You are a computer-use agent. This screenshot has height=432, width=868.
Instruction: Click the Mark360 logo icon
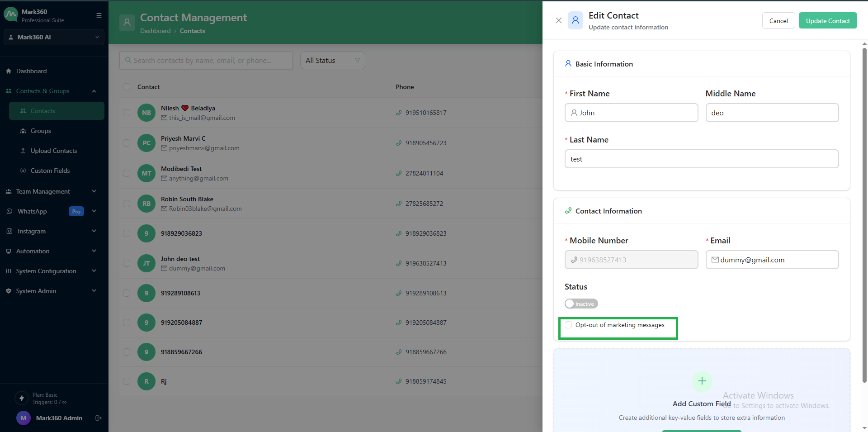[x=11, y=15]
